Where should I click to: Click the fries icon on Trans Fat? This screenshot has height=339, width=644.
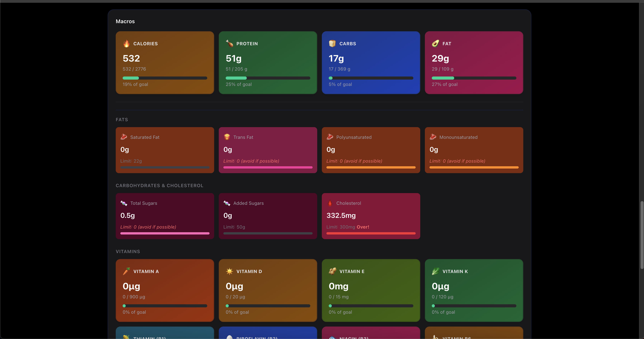point(227,137)
